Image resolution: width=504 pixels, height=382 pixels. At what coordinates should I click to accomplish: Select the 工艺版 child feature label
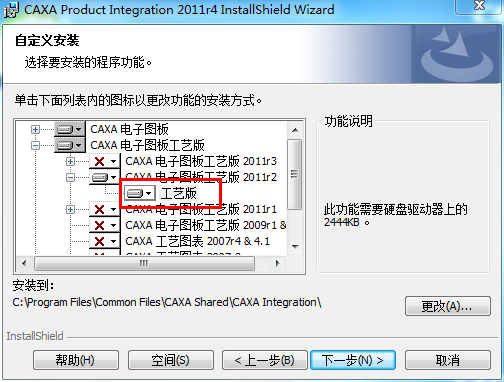(179, 193)
